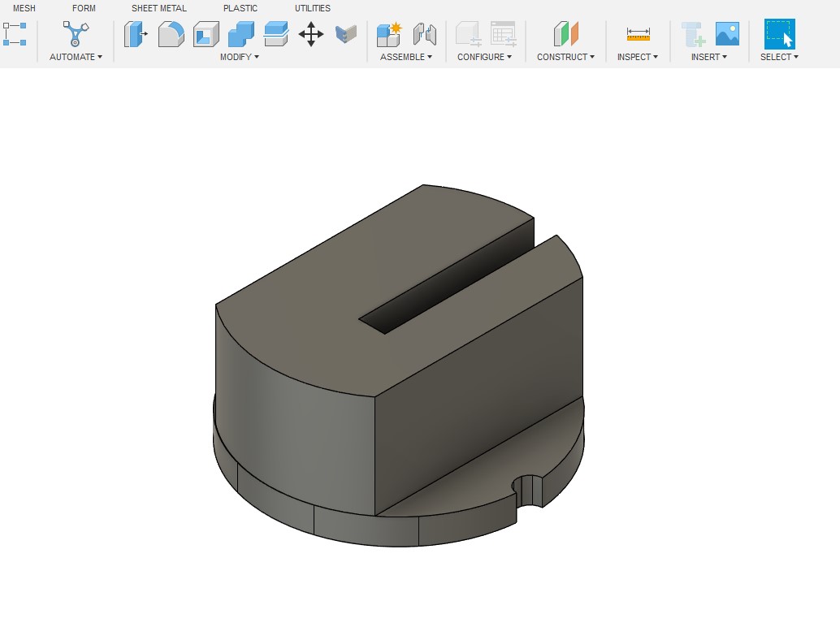Activate the Select window tool

779,34
